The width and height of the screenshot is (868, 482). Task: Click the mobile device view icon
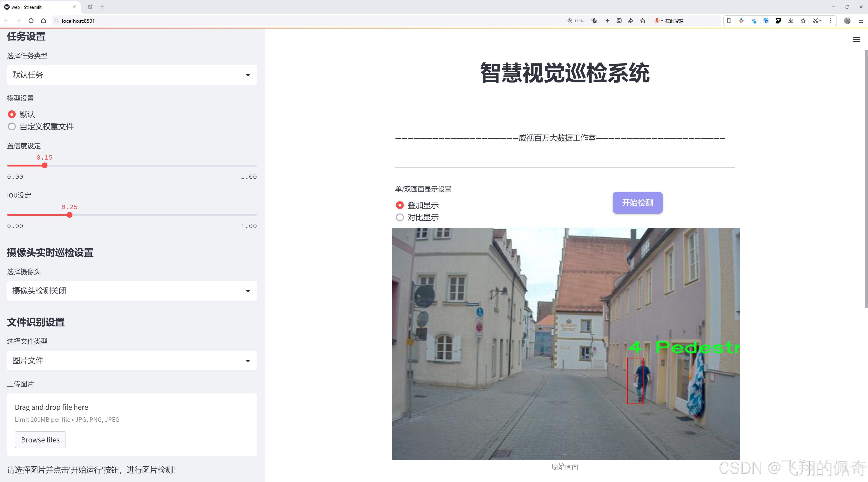(x=729, y=21)
